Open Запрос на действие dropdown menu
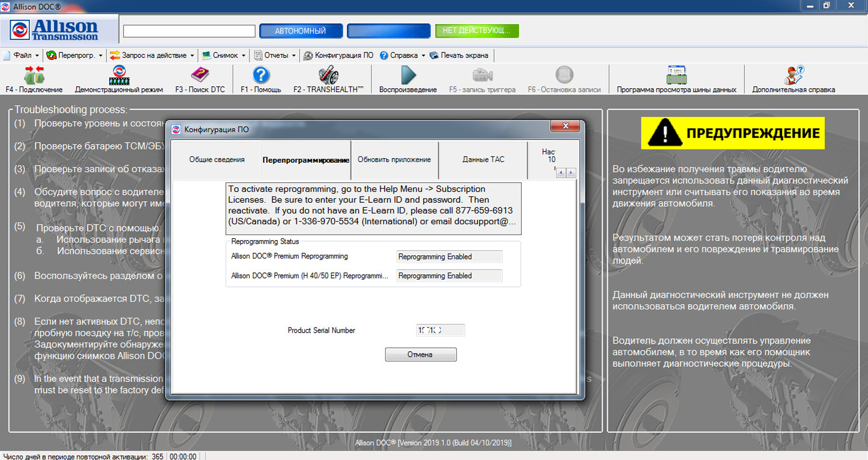Screen dimensions: 868x460 tap(152, 55)
